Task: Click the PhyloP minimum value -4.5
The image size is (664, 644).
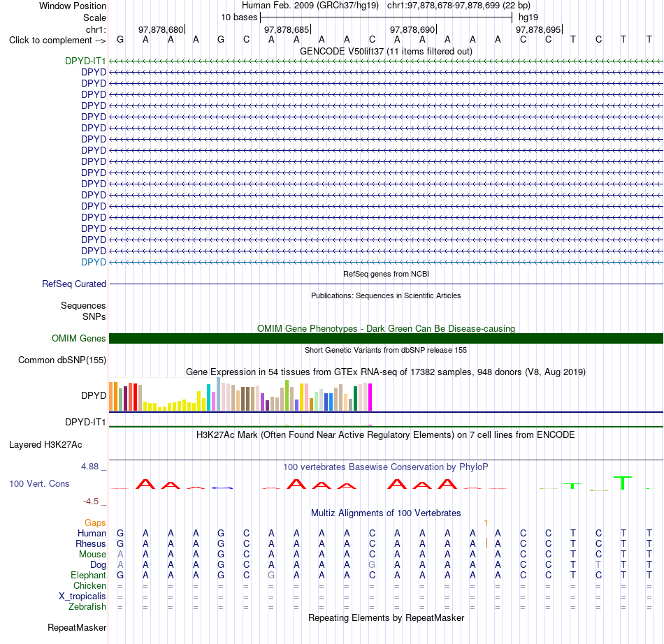Action: point(91,502)
